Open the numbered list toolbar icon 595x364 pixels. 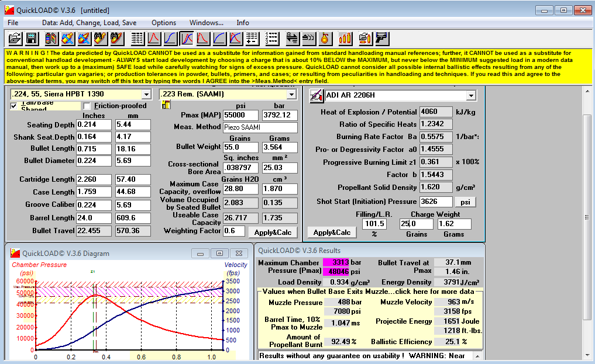272,38
